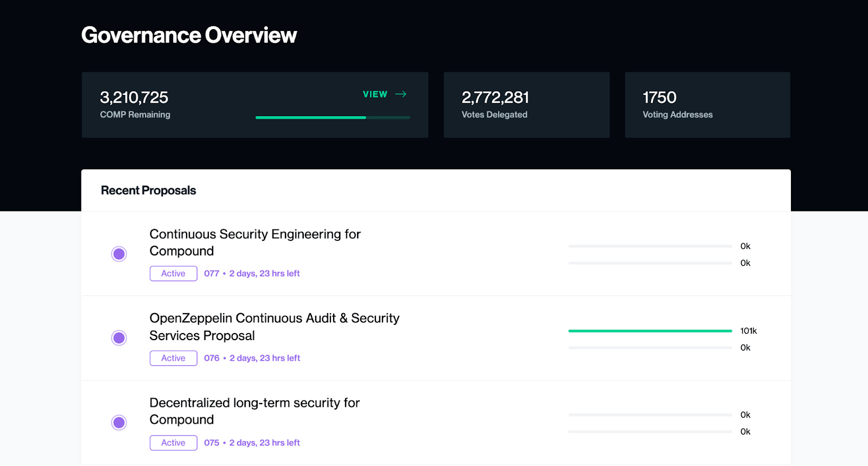Screen dimensions: 868x466
Task: Click the Active badge on proposal 077
Action: point(174,273)
